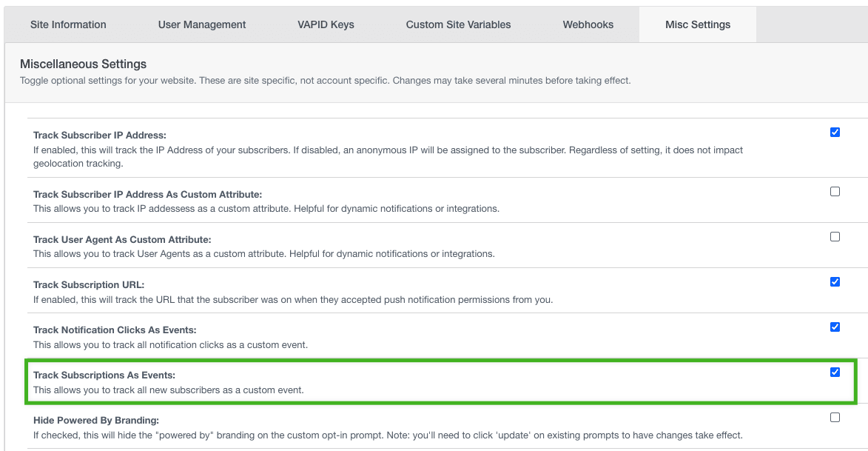Viewport: 868px width, 451px height.
Task: Click the Misc Settings tab
Action: 698,24
